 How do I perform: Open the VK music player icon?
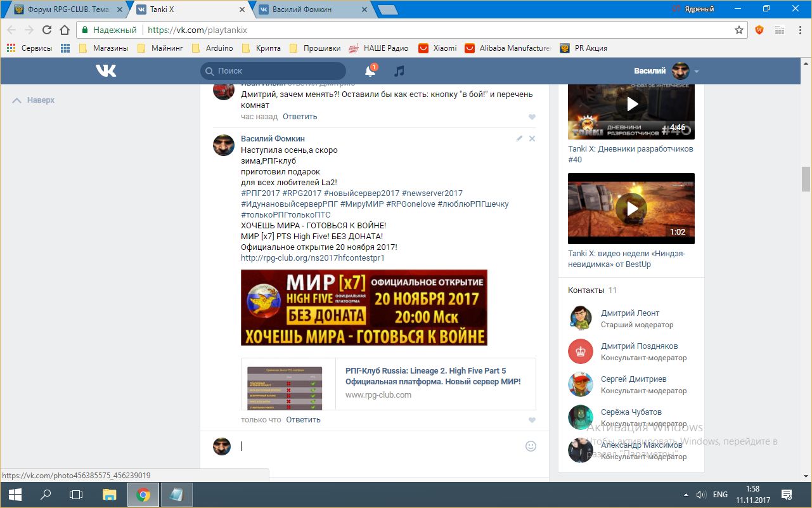coord(399,71)
